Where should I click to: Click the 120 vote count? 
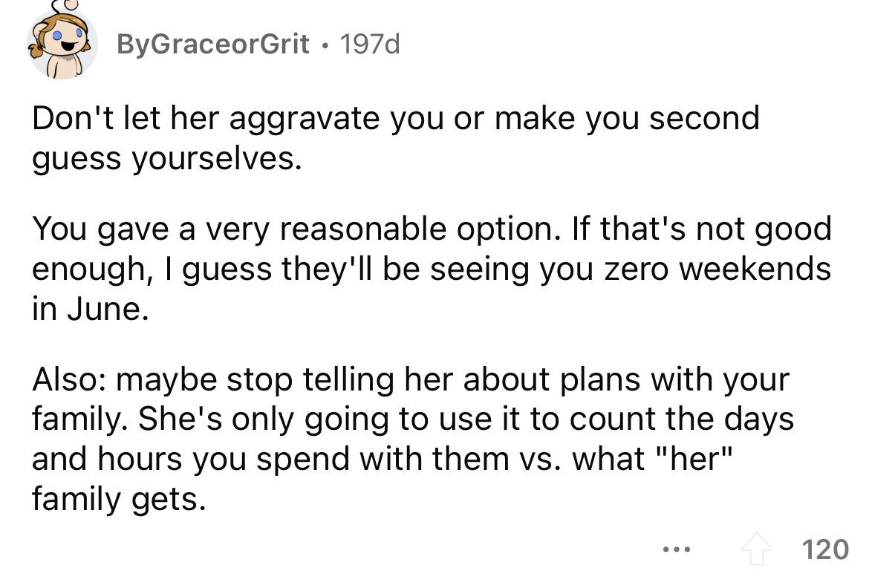click(x=825, y=550)
